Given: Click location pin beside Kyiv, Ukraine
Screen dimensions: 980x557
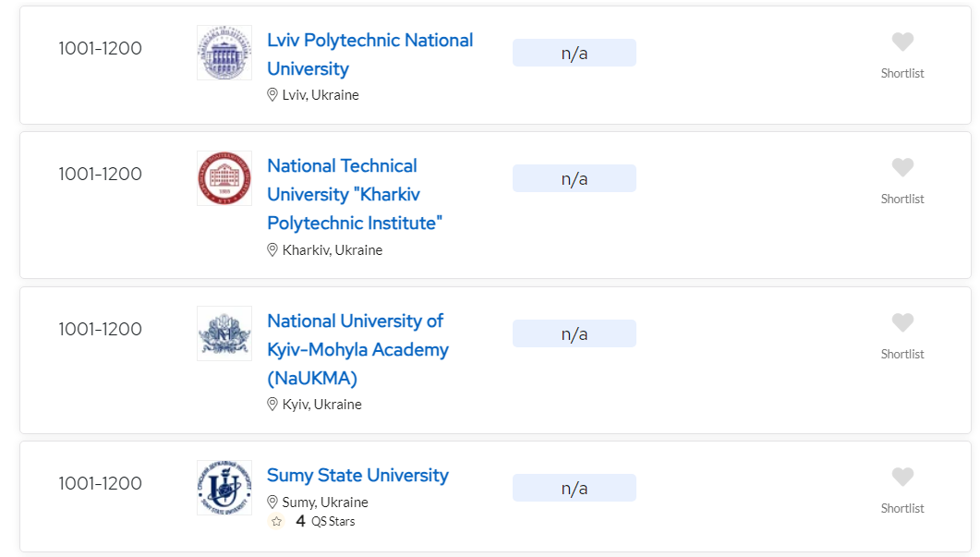Looking at the screenshot, I should point(272,405).
